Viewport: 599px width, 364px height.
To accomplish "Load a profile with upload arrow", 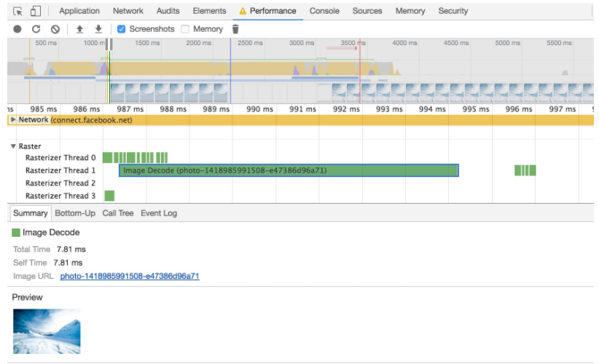I will pos(79,29).
